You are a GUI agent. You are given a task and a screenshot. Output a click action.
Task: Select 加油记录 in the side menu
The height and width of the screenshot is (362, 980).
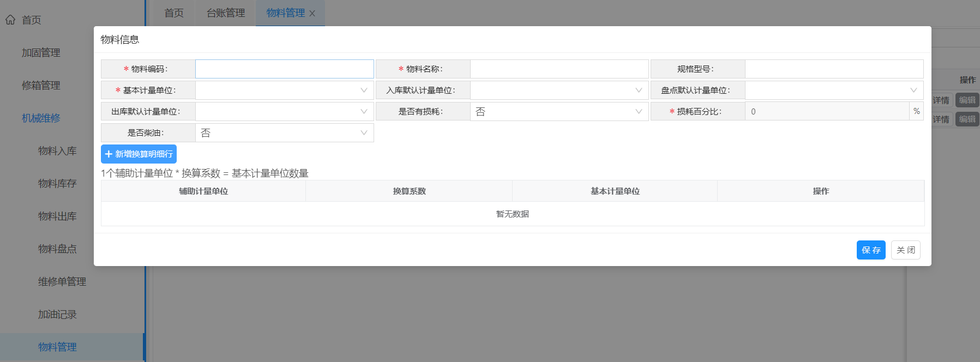57,315
